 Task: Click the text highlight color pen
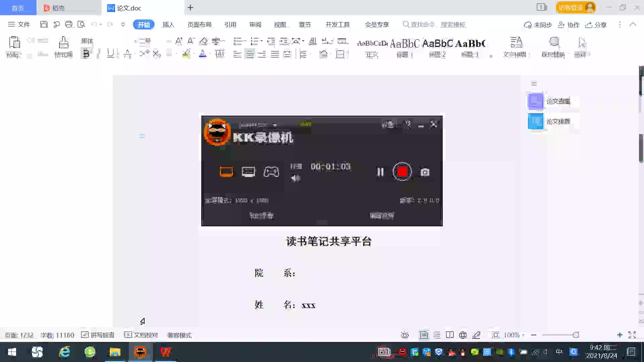[x=186, y=54]
